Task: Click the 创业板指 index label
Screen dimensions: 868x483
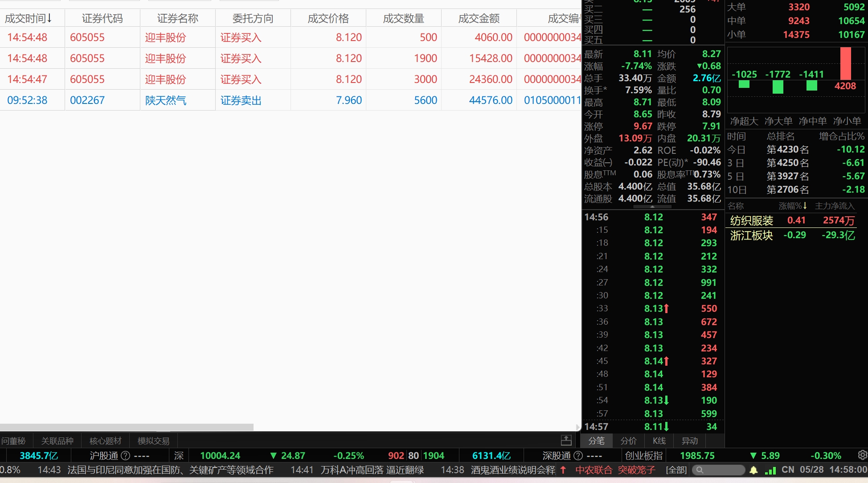Action: [643, 455]
